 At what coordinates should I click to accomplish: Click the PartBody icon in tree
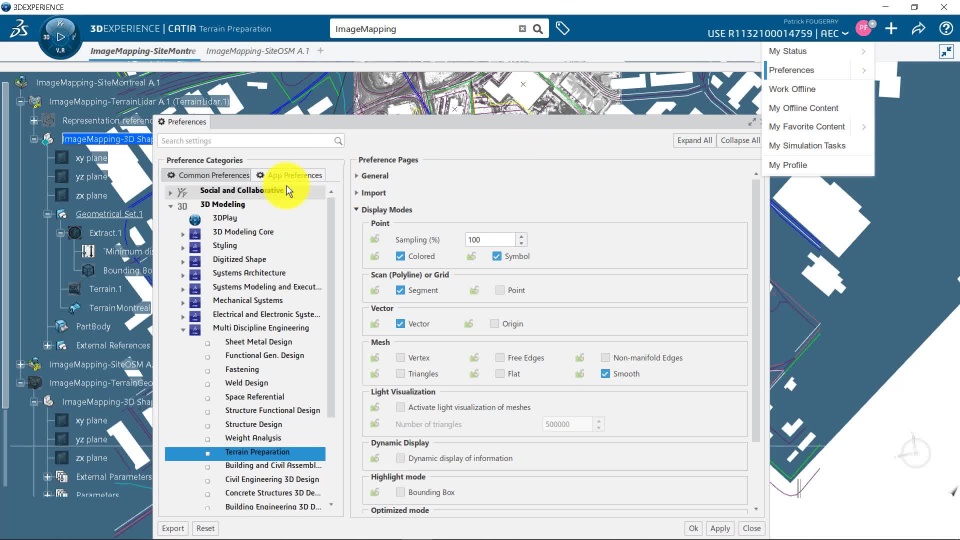click(x=62, y=326)
